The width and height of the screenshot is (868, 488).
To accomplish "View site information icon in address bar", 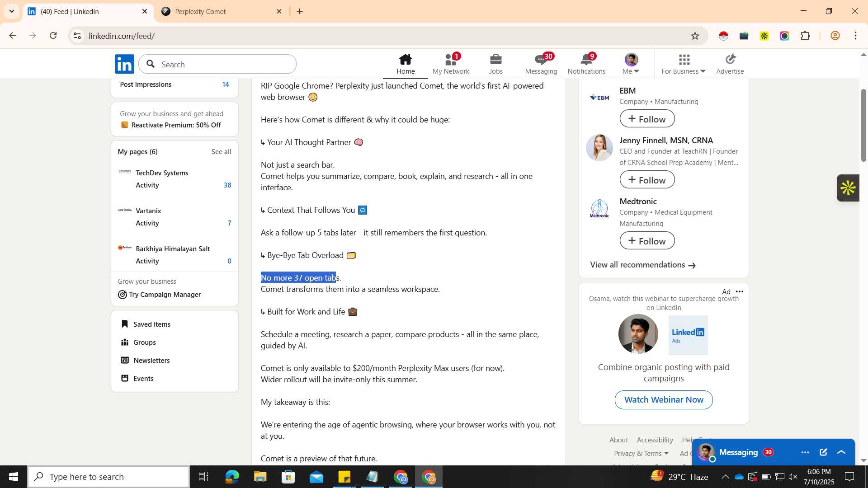I will click(77, 36).
